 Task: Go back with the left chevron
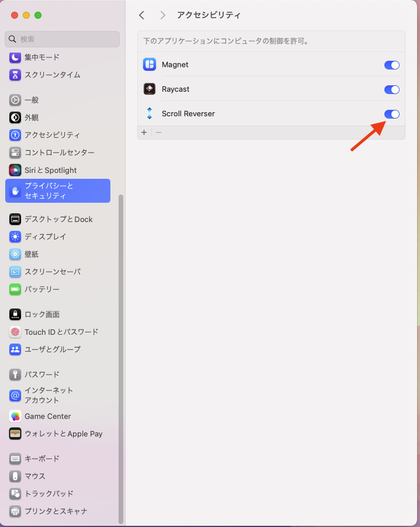coord(141,15)
